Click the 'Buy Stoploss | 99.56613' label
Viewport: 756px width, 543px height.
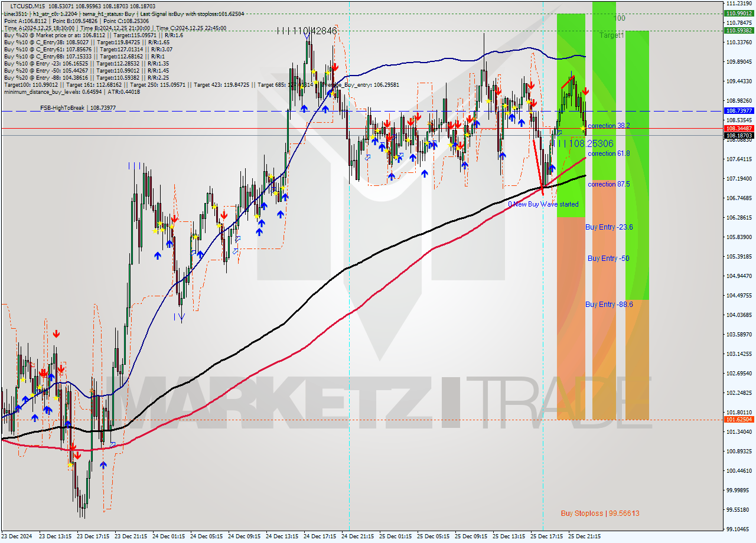coord(600,513)
